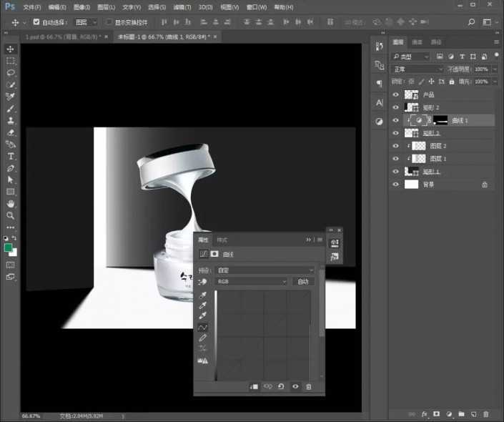
Task: Hide the 产品 layer via its eye icon
Action: pyautogui.click(x=396, y=94)
